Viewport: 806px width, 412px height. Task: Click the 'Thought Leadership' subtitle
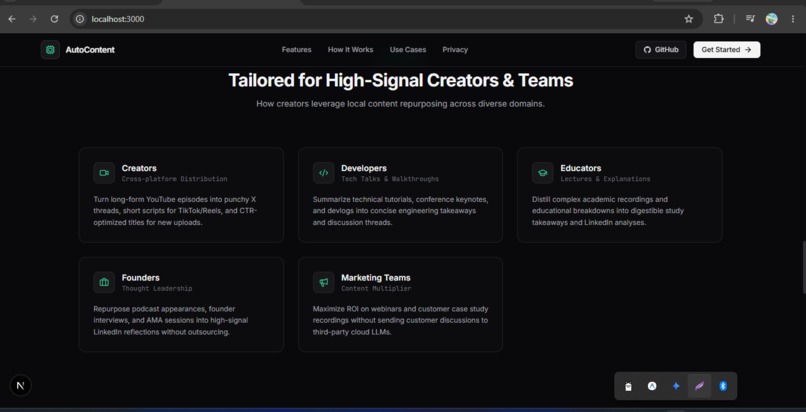157,289
